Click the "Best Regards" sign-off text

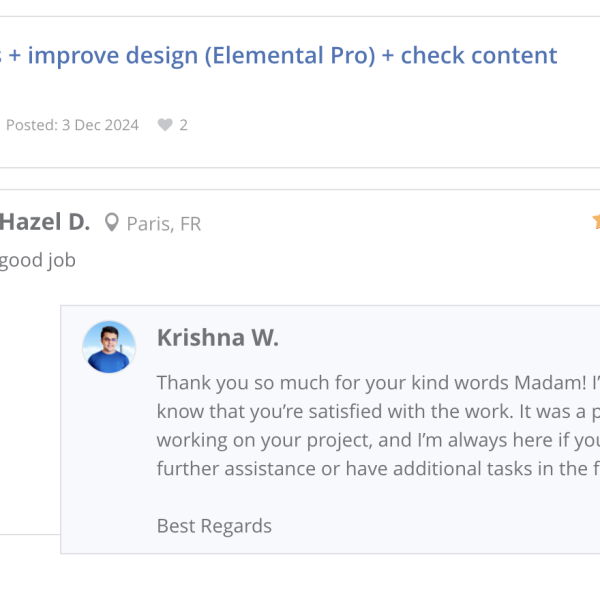click(x=214, y=526)
